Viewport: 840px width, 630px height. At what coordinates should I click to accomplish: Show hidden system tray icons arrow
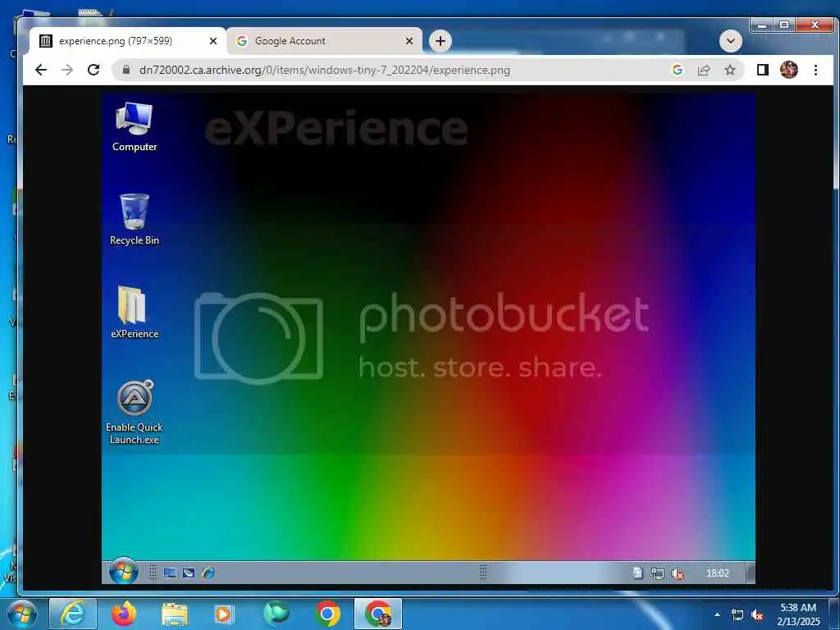coord(717,614)
